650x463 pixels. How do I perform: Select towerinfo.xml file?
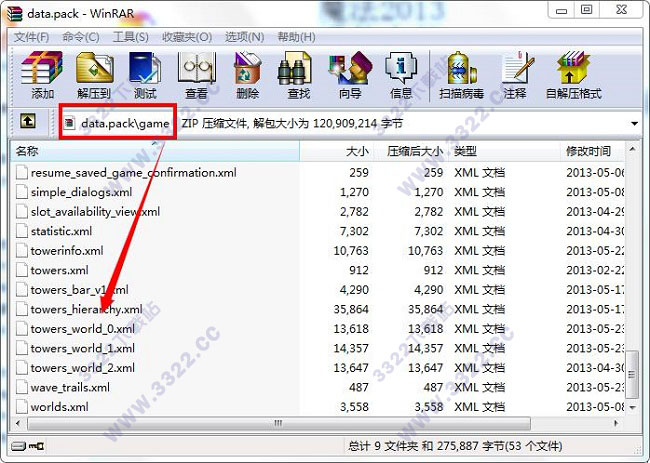[67, 250]
